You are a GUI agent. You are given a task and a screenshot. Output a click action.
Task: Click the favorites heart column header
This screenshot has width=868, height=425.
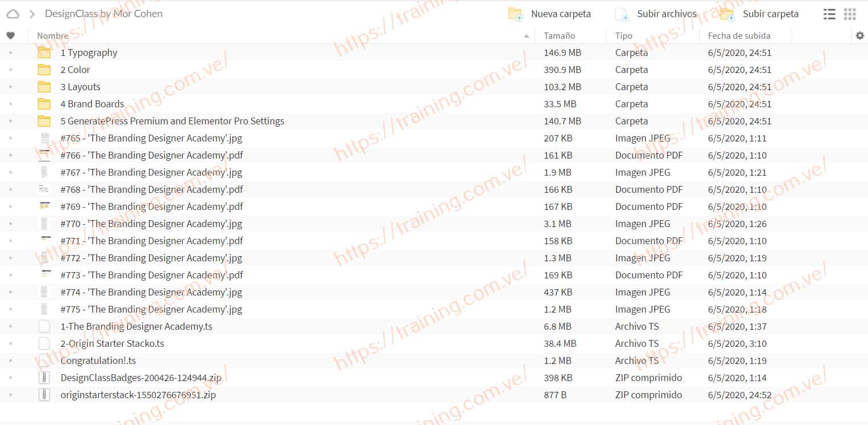pyautogui.click(x=10, y=36)
